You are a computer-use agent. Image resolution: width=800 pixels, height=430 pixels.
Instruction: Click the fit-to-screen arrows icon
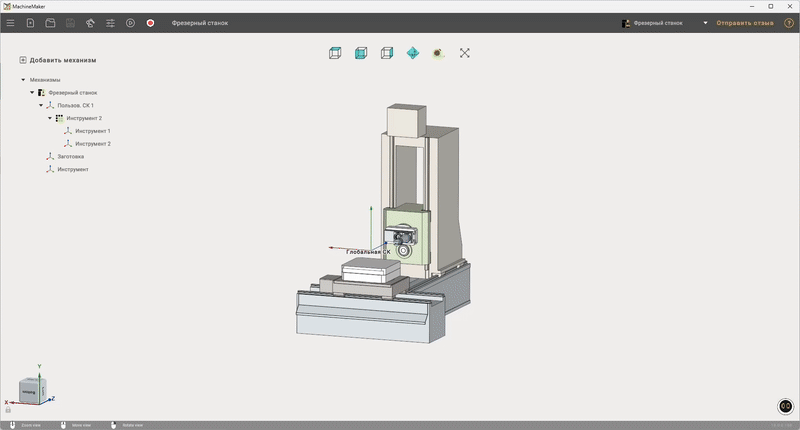tap(464, 53)
